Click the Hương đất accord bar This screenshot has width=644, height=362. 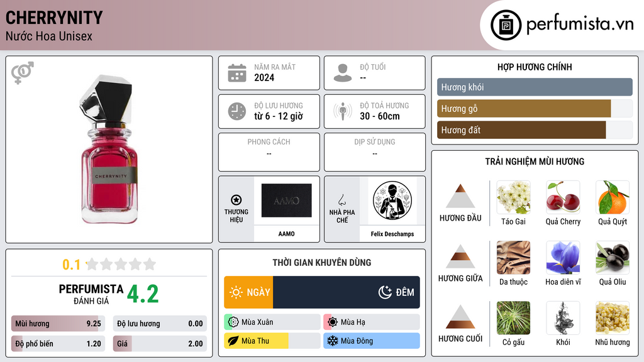[535, 129]
